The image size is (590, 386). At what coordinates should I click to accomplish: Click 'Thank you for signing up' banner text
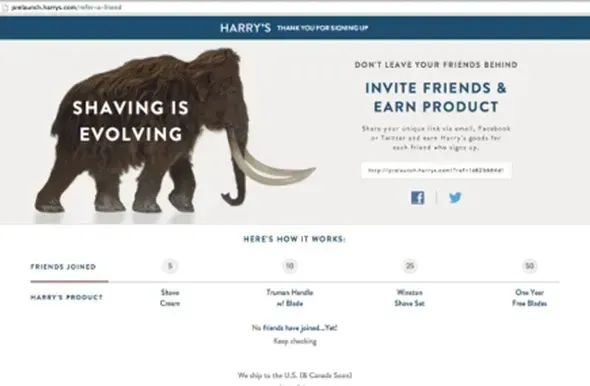click(x=322, y=28)
